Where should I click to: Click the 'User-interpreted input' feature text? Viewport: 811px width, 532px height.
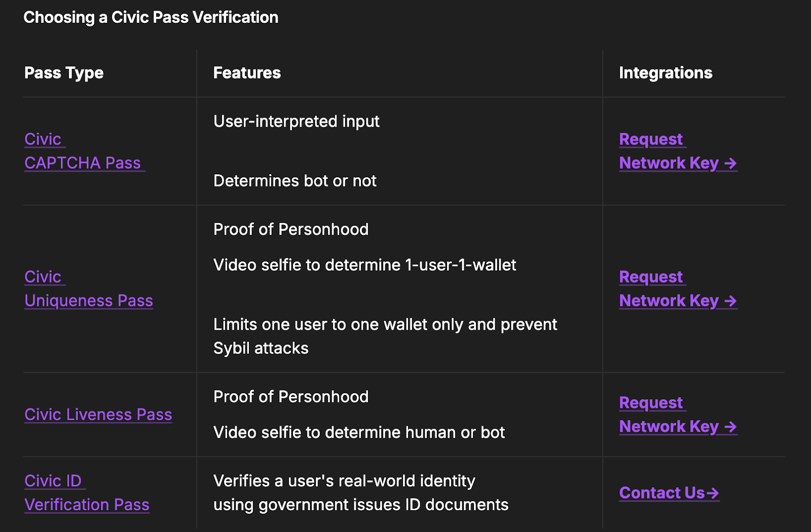[x=297, y=122]
